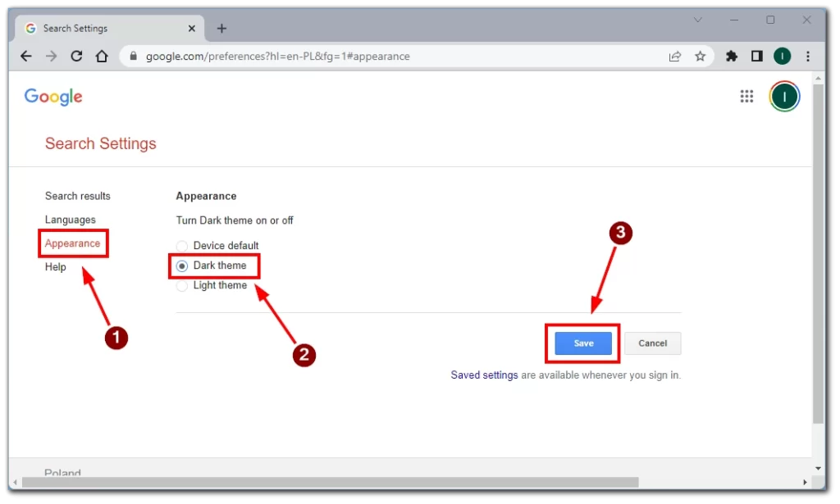Click the browser forward arrow

pyautogui.click(x=52, y=57)
